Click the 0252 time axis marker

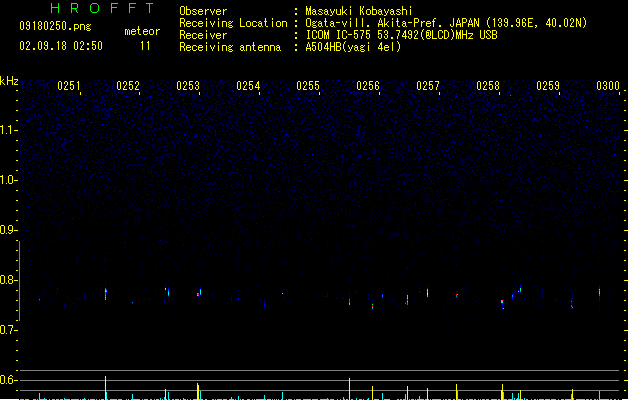[128, 86]
